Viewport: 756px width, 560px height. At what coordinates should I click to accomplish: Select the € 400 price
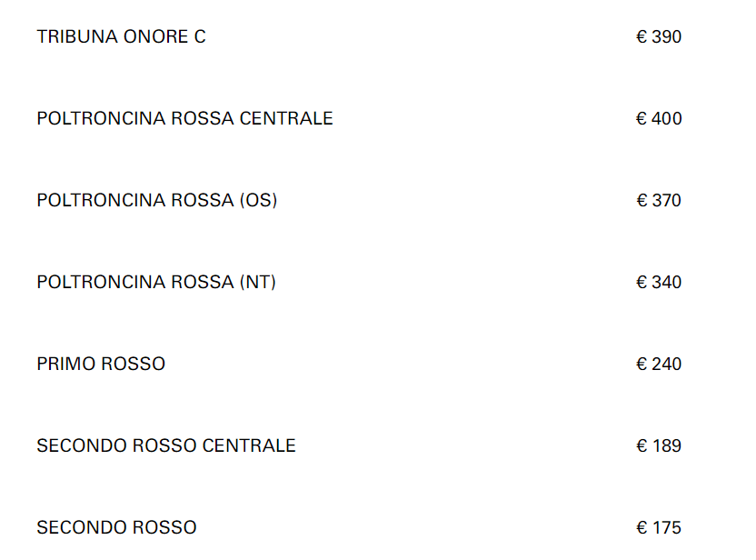click(659, 119)
